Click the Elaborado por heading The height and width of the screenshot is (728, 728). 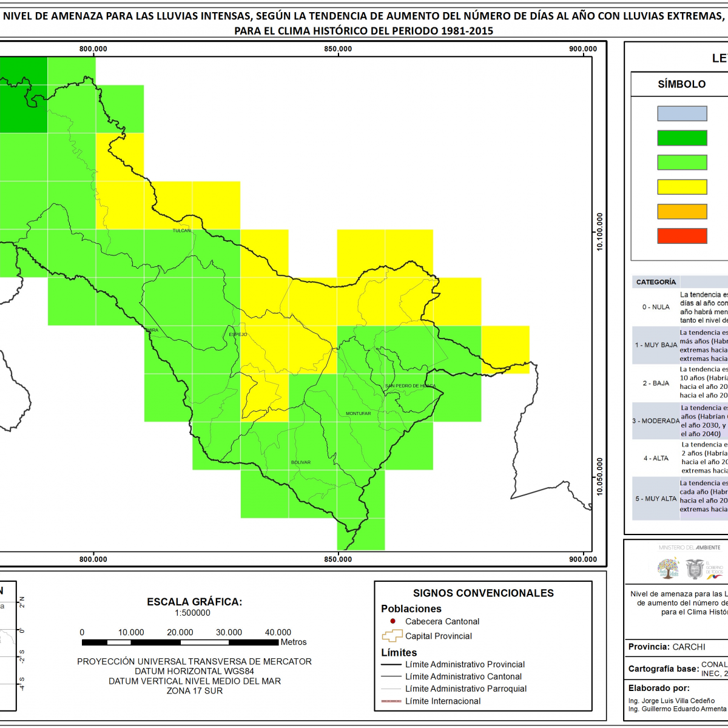[659, 688]
